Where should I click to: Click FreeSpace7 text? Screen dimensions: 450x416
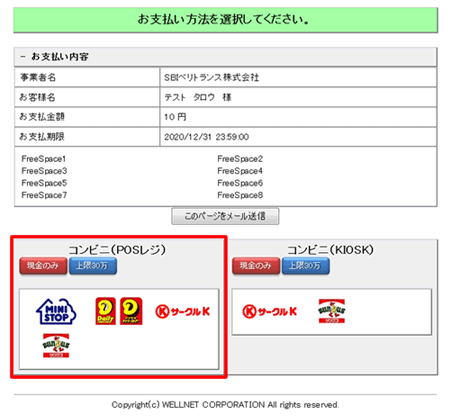pyautogui.click(x=44, y=195)
